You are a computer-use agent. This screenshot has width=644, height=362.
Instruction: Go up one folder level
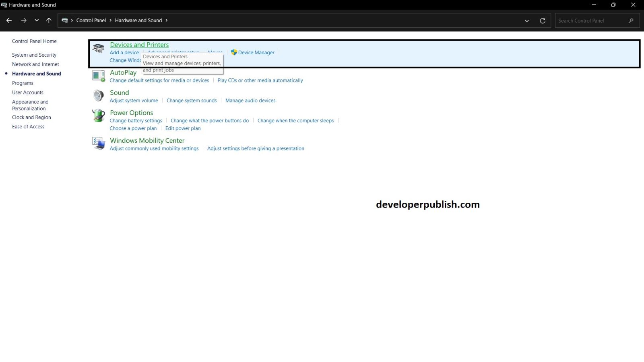(x=49, y=21)
